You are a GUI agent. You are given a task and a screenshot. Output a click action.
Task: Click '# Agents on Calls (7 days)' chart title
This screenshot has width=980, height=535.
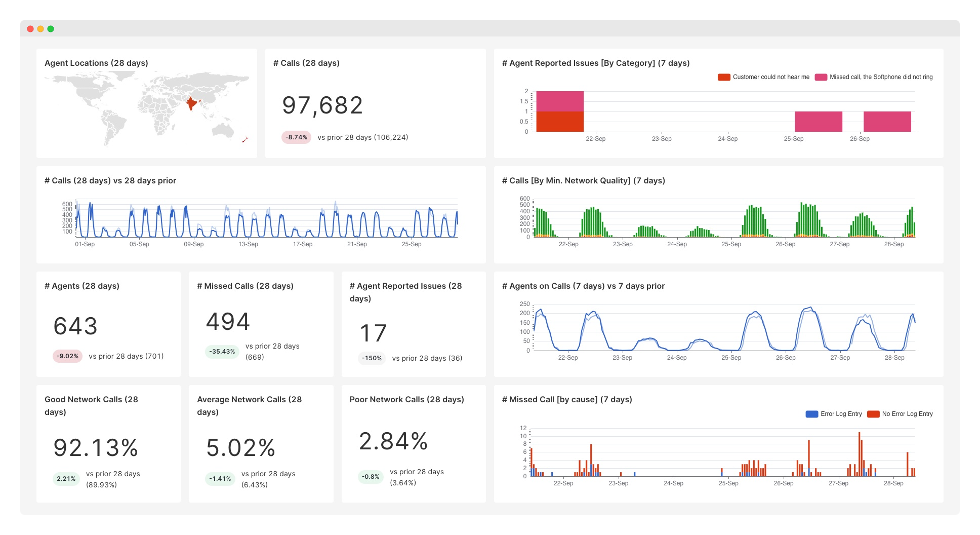584,286
